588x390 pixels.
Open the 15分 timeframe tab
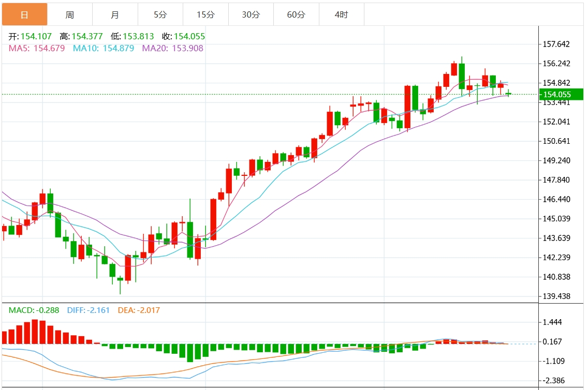pyautogui.click(x=206, y=14)
